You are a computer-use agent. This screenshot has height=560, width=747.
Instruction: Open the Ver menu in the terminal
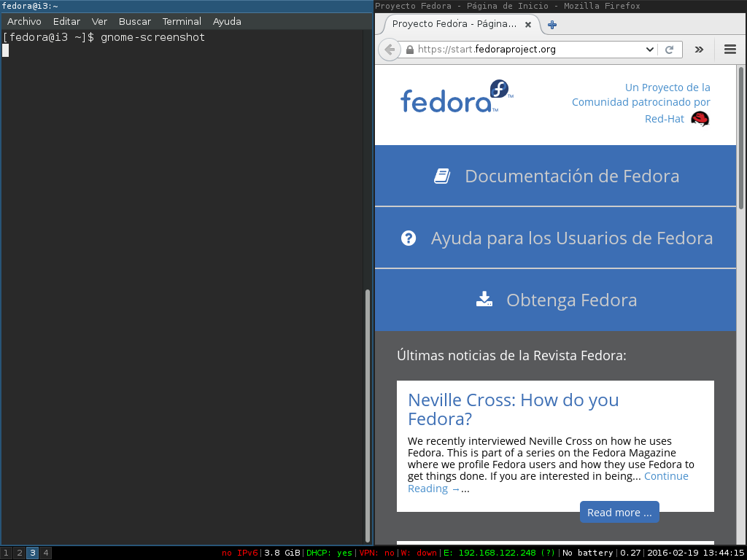point(99,21)
